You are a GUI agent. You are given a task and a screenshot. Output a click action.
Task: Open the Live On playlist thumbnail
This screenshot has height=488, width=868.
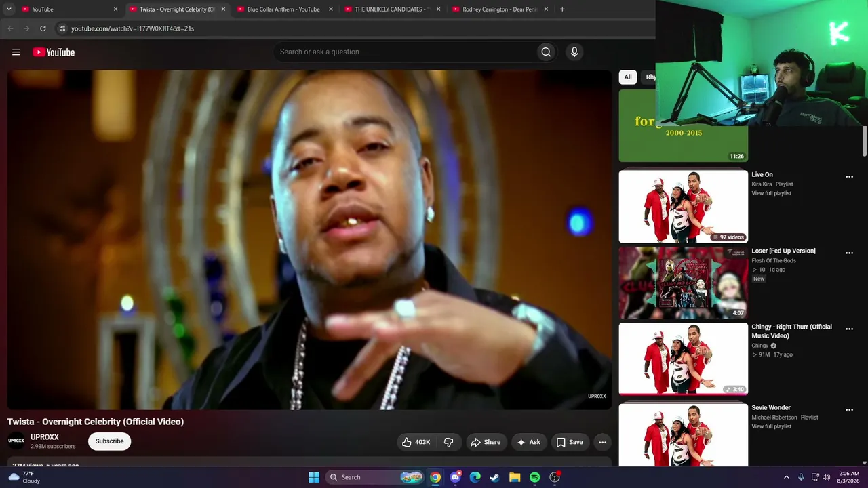click(x=684, y=206)
